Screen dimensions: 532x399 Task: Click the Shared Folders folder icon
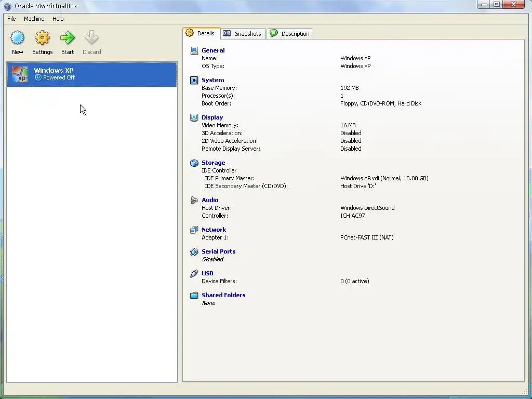[x=194, y=295]
